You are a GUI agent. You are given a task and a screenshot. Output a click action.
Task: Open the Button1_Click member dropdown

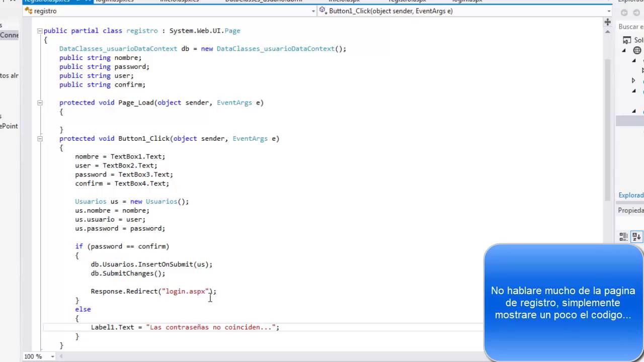click(608, 11)
